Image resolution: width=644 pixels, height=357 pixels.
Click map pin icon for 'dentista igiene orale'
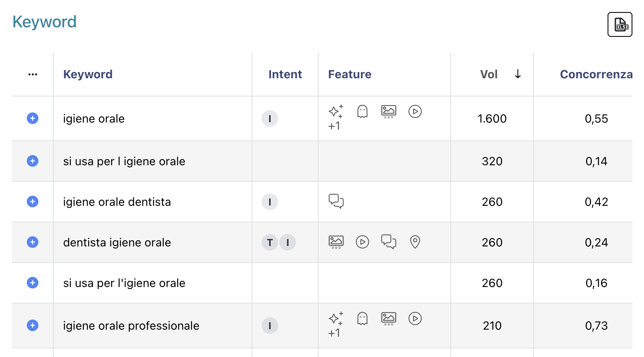[415, 242]
